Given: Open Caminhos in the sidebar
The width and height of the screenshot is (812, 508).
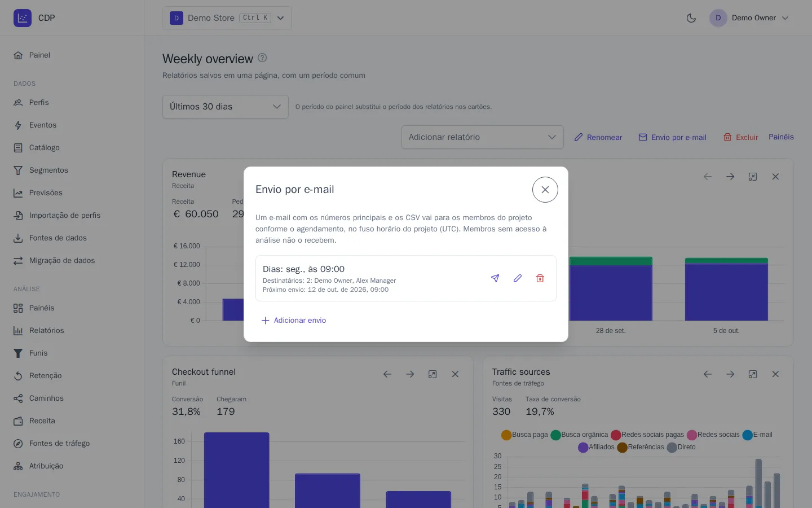Looking at the screenshot, I should (72, 398).
